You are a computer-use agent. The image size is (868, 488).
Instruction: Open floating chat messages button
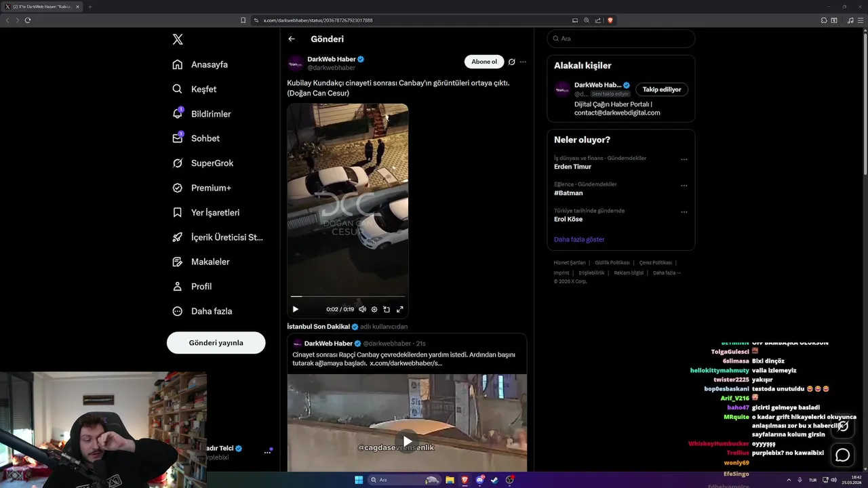843,455
